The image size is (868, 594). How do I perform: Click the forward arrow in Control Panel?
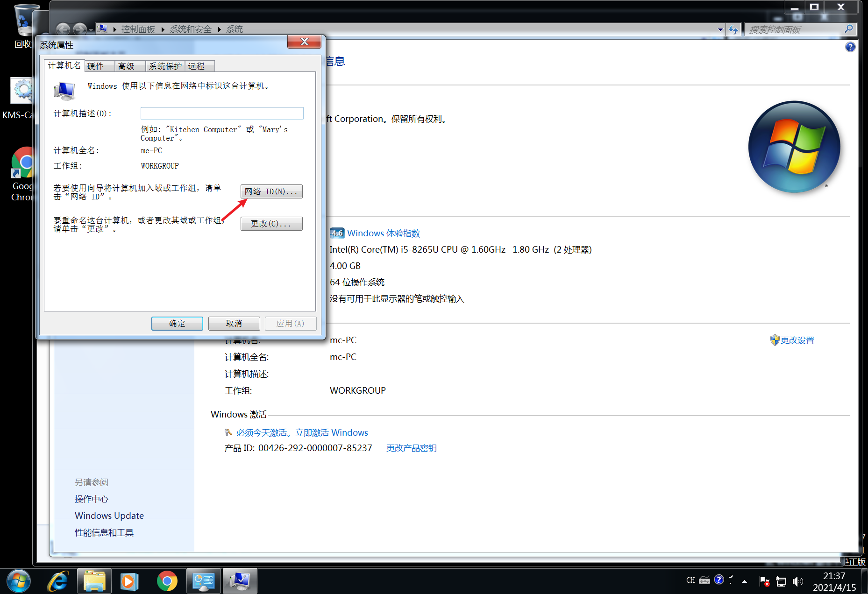tap(80, 29)
